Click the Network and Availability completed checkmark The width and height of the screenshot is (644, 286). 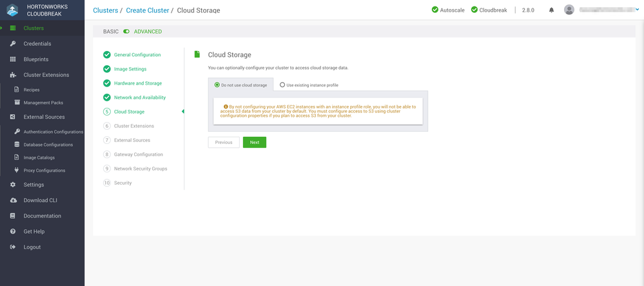[x=107, y=97]
